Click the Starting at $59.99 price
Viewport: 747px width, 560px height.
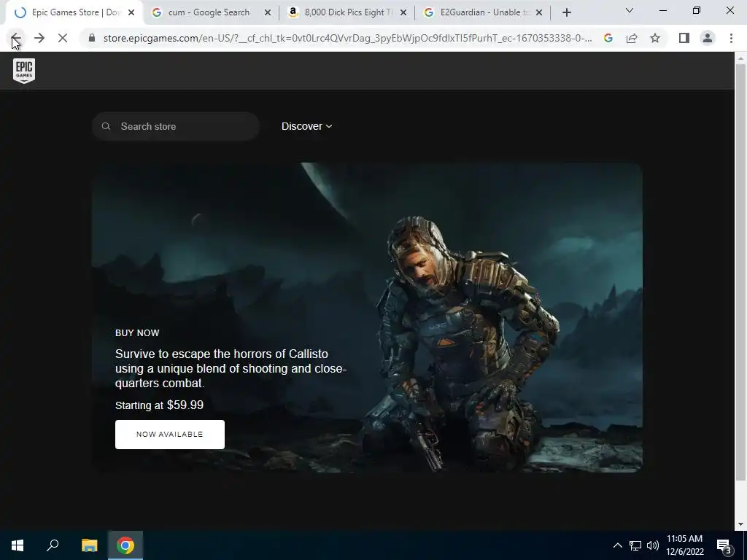tap(159, 405)
